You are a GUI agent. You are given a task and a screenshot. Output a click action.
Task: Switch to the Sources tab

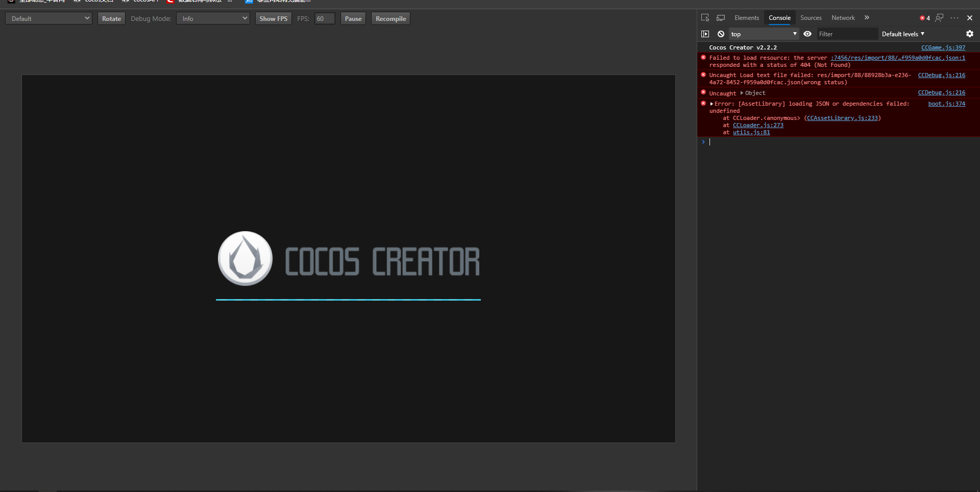[811, 18]
